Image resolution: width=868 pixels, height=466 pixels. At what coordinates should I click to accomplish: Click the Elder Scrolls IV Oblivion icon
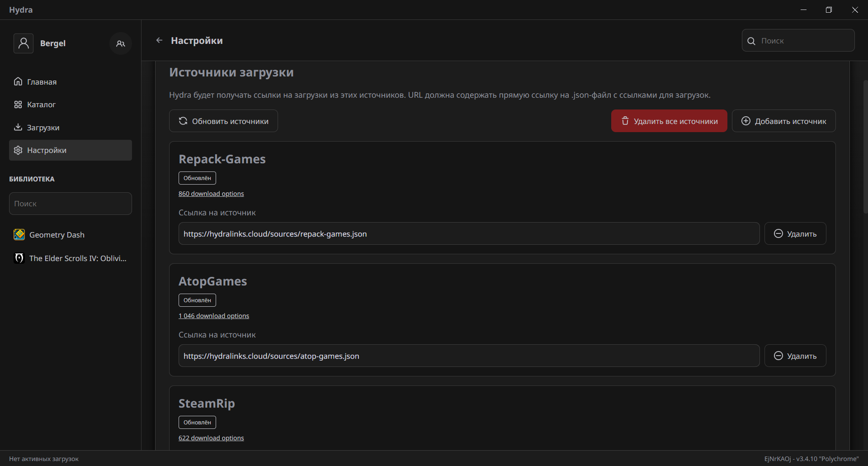(19, 258)
